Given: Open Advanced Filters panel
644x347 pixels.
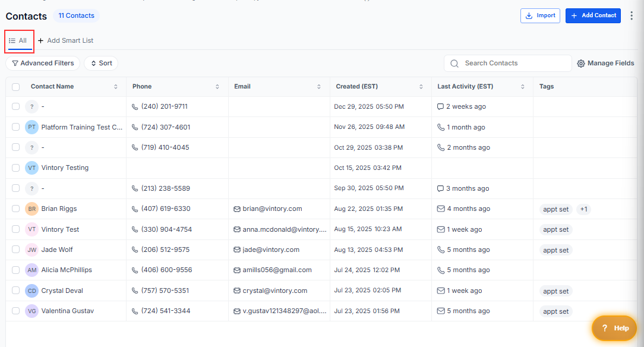Looking at the screenshot, I should coord(43,64).
